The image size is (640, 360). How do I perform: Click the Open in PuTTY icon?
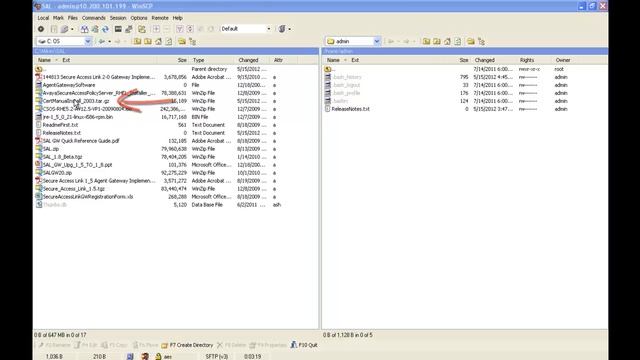pyautogui.click(x=129, y=29)
